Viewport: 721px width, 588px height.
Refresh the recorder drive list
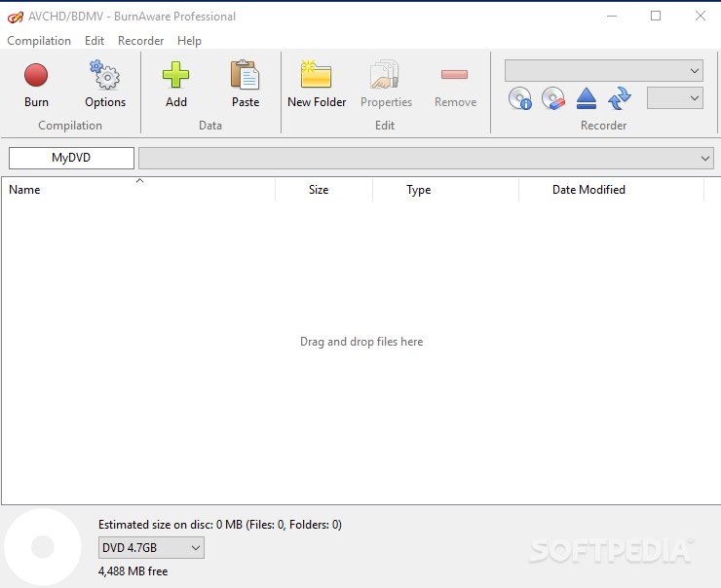point(620,98)
